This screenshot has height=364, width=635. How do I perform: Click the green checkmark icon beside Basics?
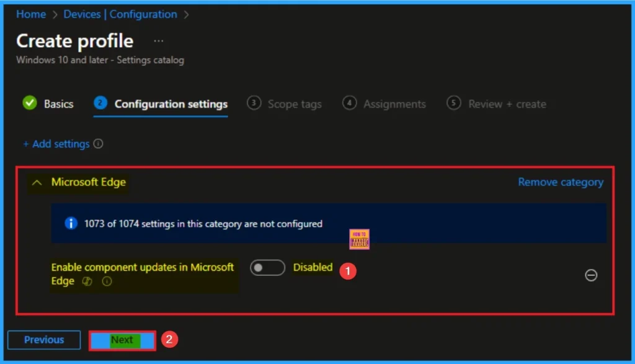coord(30,104)
